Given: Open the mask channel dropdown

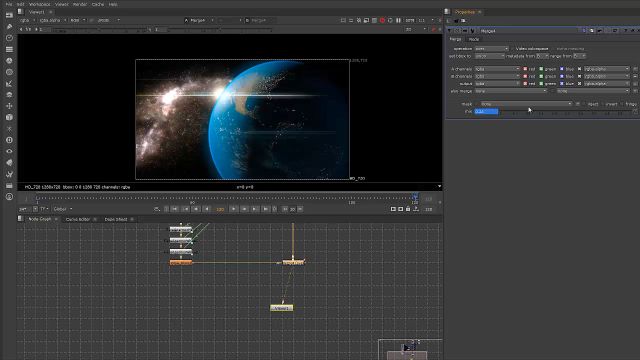Looking at the screenshot, I should (x=526, y=104).
